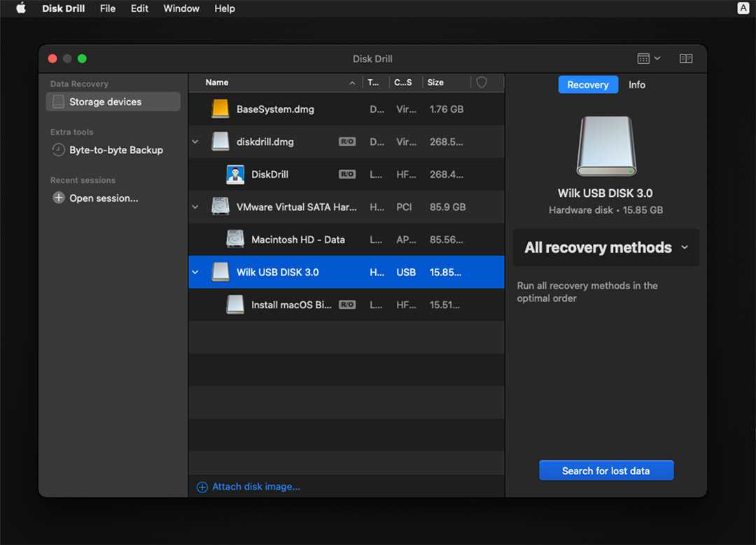Toggle the split panel icon top right
The width and height of the screenshot is (756, 545).
pyautogui.click(x=685, y=58)
